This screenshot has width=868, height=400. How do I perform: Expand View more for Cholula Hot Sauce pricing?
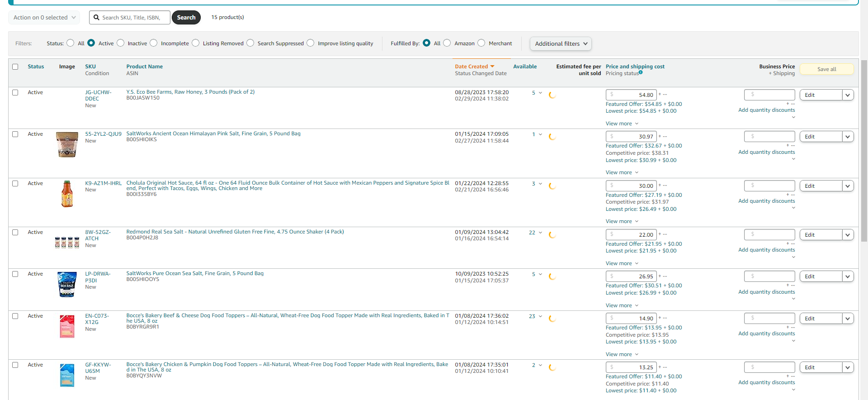[622, 221]
